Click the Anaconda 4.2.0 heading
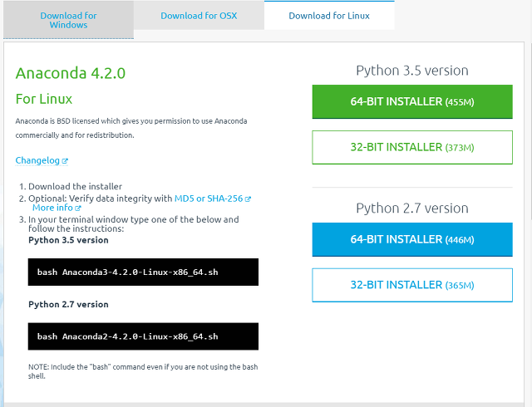This screenshot has width=532, height=407. click(x=71, y=73)
